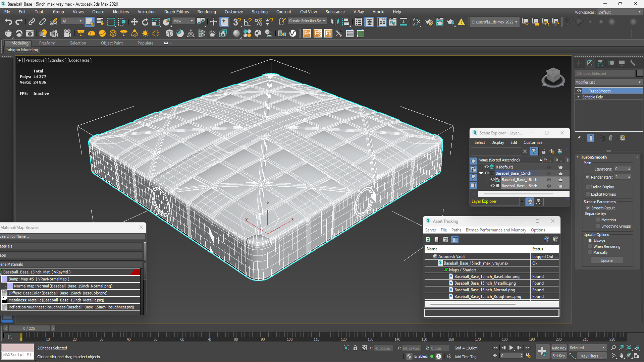Click the Polygon Modeling button
Screen dimensions: 644x362
[x=22, y=50]
